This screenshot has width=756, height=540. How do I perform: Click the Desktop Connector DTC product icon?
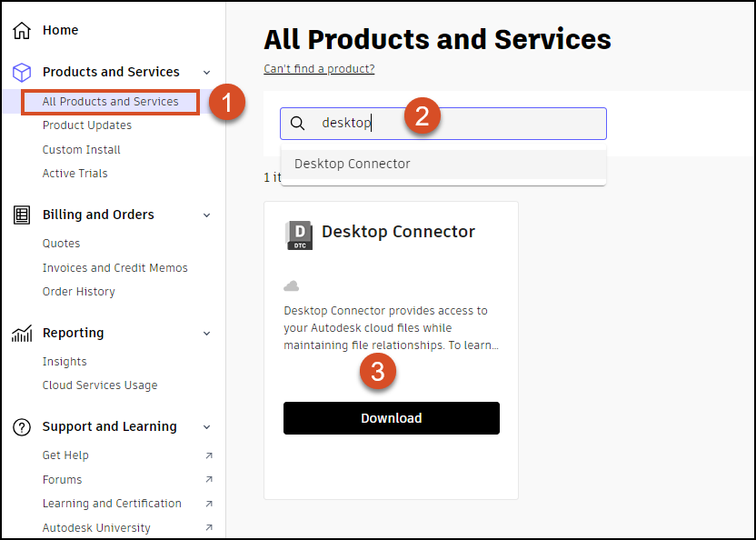(x=299, y=235)
